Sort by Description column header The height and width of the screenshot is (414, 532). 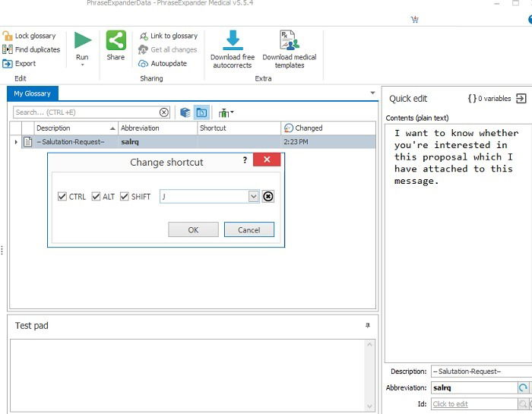click(x=76, y=128)
